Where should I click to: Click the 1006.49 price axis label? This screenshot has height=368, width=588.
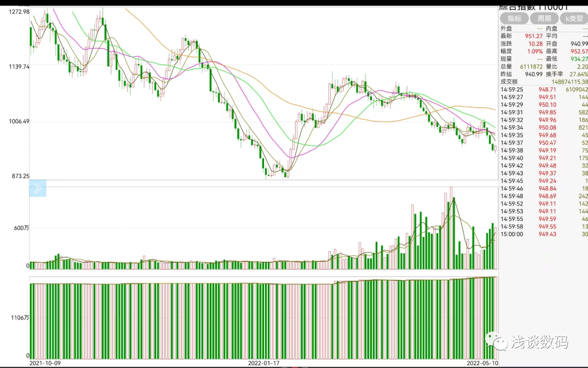(x=19, y=121)
